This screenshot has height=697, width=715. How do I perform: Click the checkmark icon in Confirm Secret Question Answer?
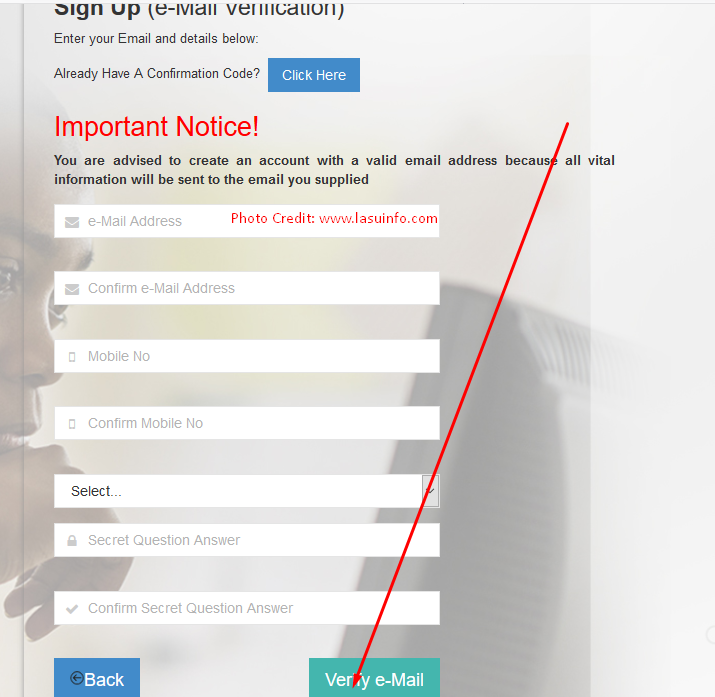point(72,609)
